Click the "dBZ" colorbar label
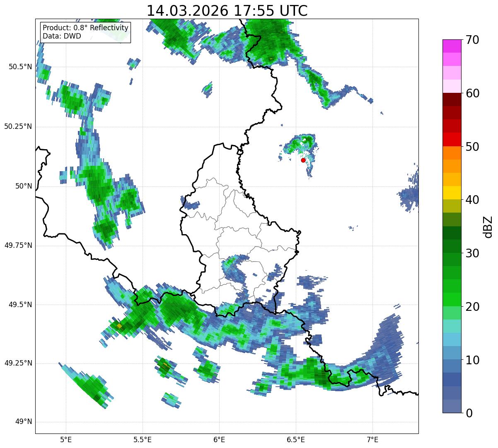Screen dimensions: 498x448 coord(488,226)
